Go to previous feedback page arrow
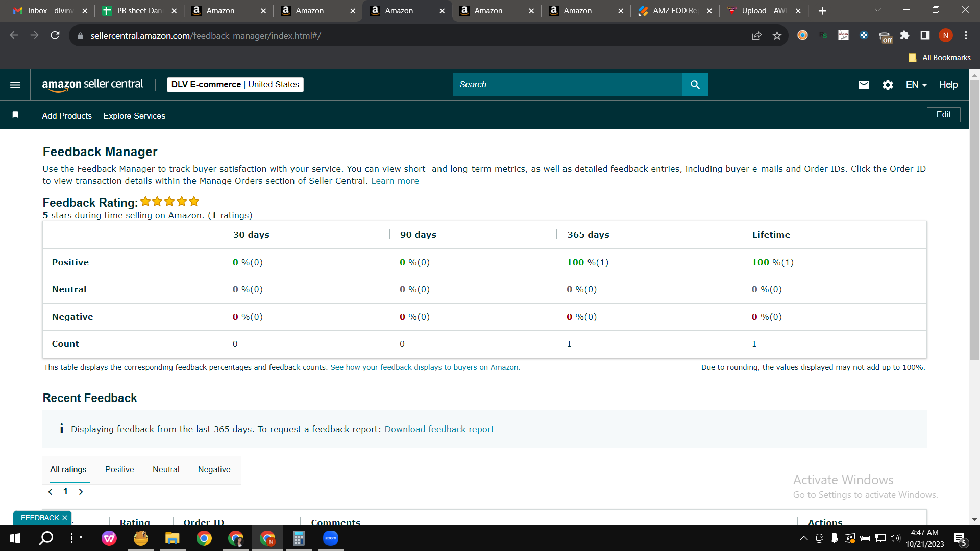980x551 pixels. click(x=50, y=492)
